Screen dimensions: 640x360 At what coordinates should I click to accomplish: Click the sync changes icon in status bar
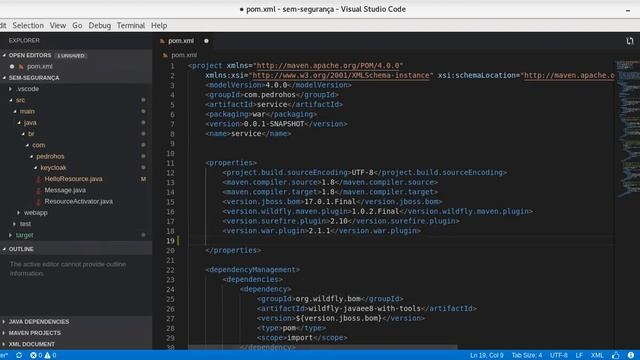(19, 355)
